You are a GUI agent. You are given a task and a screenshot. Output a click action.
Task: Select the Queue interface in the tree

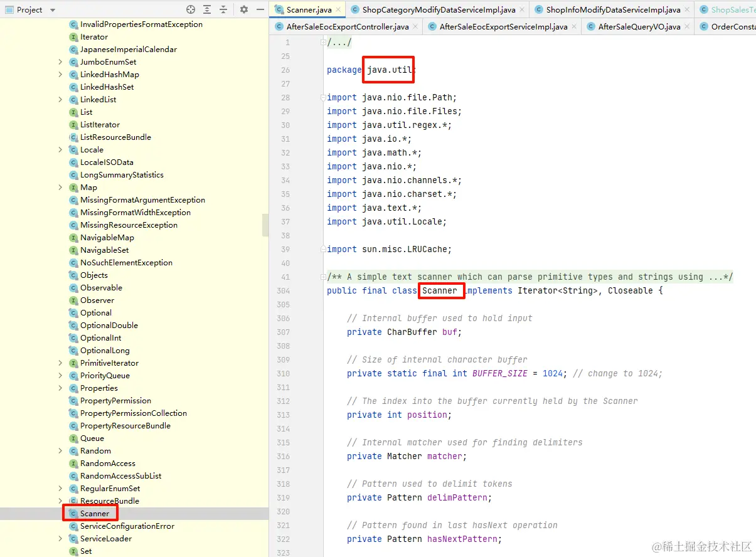coord(92,438)
